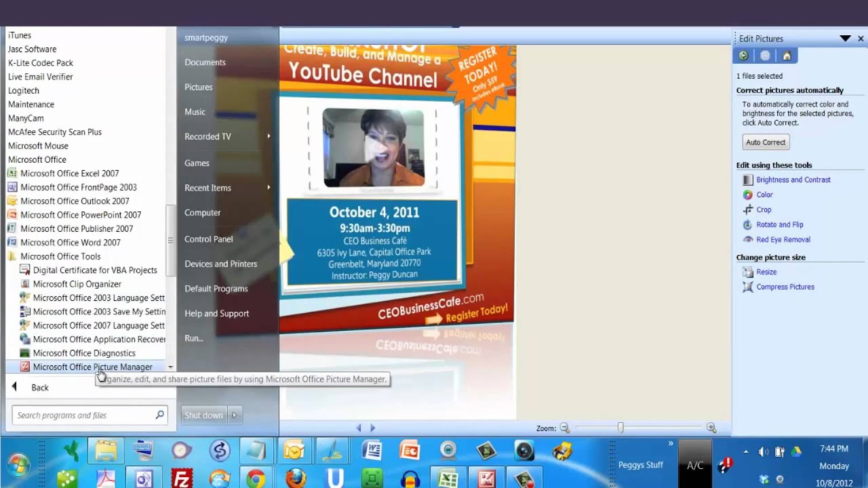Open McAfee Security Scan Plus folder
Screen dimensions: 868x488
point(55,132)
